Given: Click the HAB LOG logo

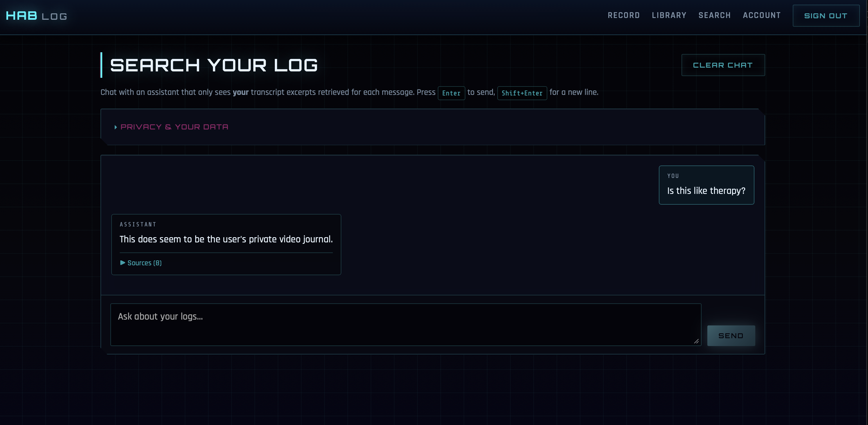Looking at the screenshot, I should (x=36, y=15).
